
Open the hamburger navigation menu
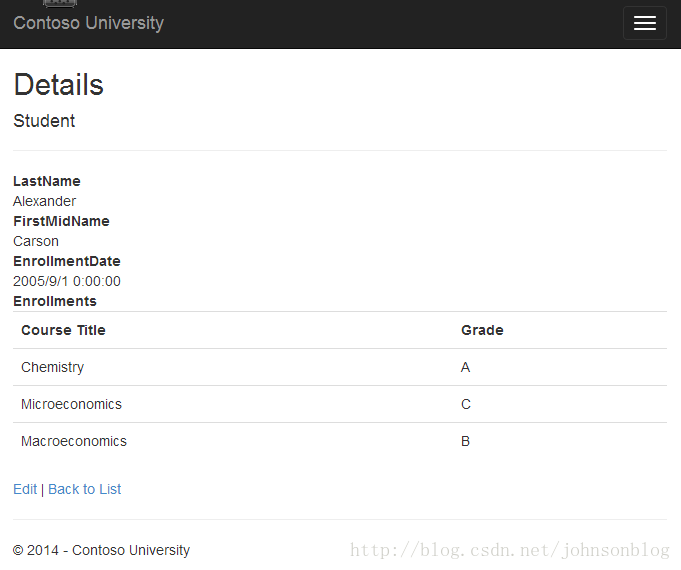click(x=645, y=23)
